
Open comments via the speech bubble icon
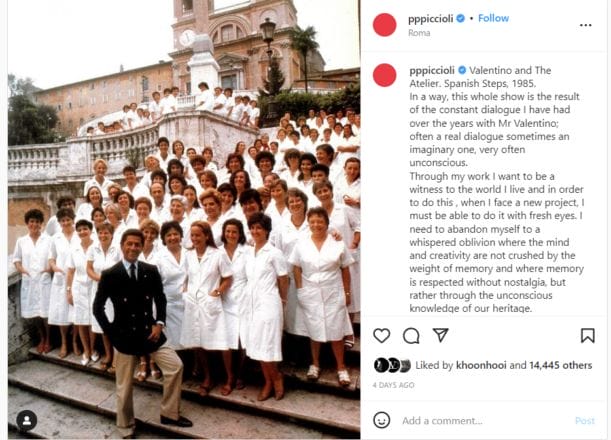(411, 336)
